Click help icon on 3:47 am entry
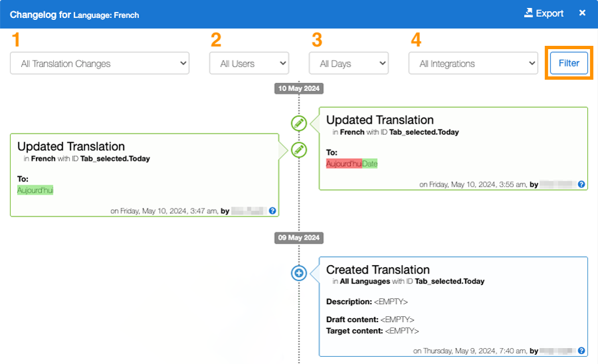 click(272, 211)
